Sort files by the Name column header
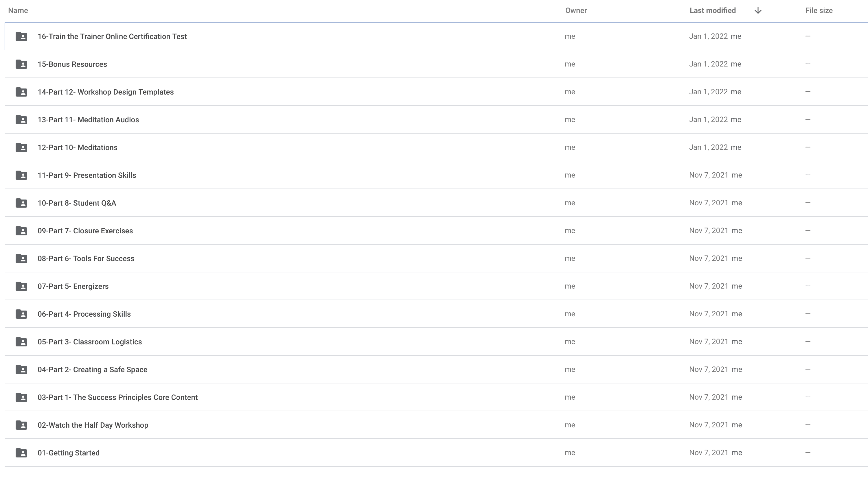 tap(18, 10)
